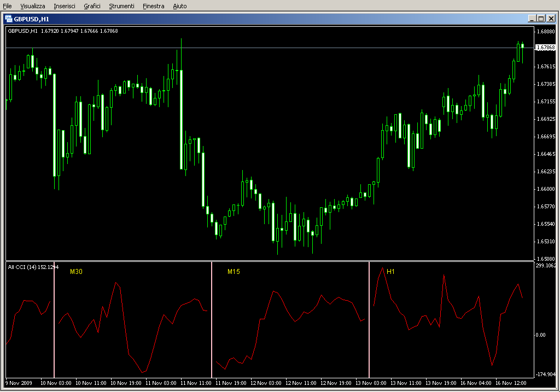Click the 1.67615 price axis label

tap(546, 66)
